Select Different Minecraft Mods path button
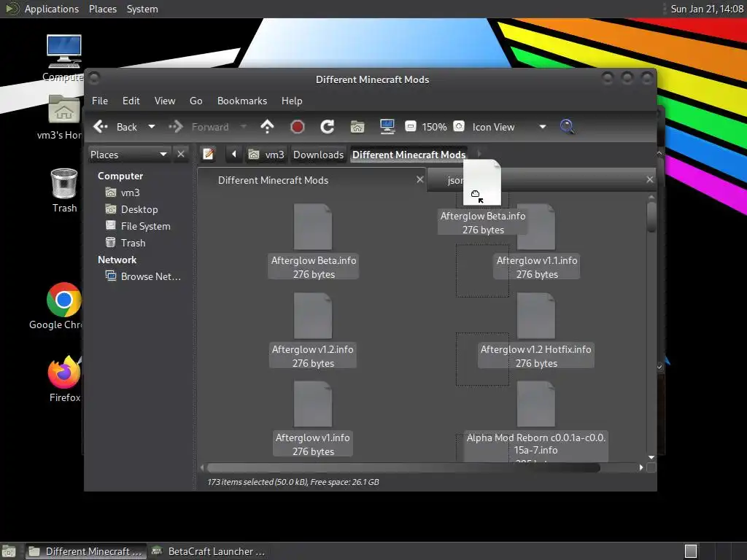 [x=409, y=155]
